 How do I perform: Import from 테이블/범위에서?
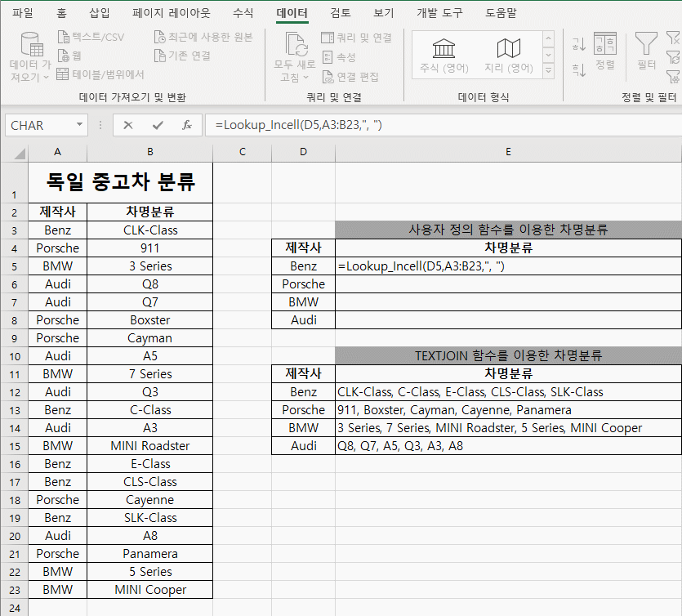click(x=100, y=74)
